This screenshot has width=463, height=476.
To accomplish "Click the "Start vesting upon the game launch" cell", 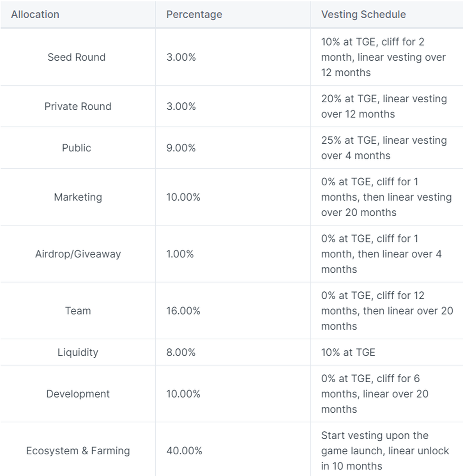I will click(385, 451).
